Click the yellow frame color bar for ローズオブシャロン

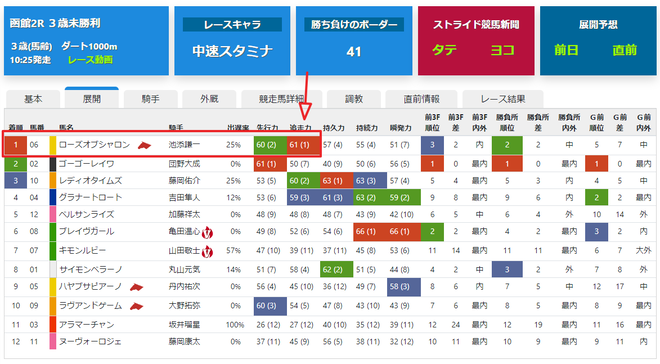point(53,145)
